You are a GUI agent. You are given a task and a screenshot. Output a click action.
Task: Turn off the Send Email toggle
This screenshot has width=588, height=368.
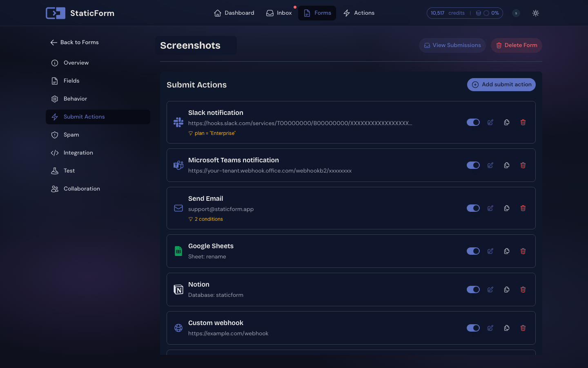(473, 208)
